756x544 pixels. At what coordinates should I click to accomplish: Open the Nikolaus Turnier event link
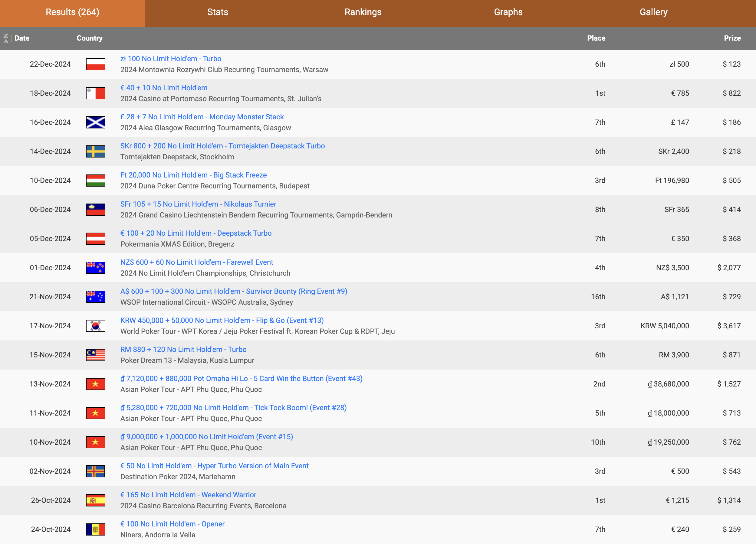[x=198, y=204]
